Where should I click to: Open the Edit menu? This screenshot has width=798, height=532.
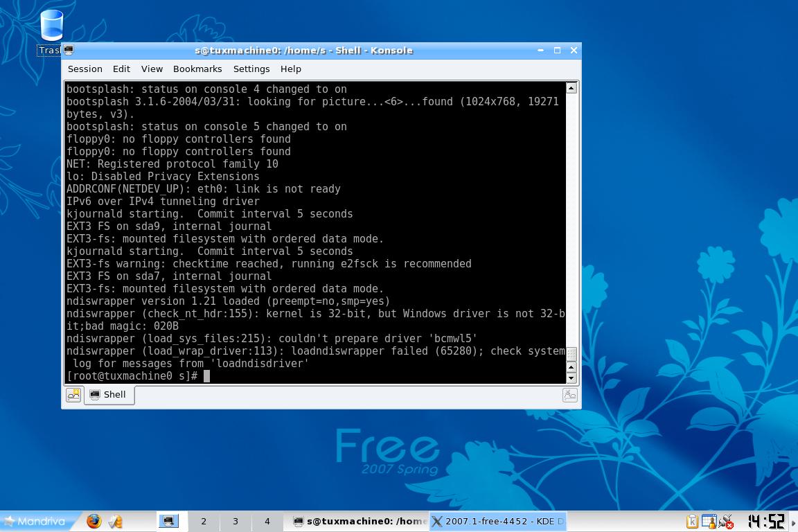[x=121, y=69]
